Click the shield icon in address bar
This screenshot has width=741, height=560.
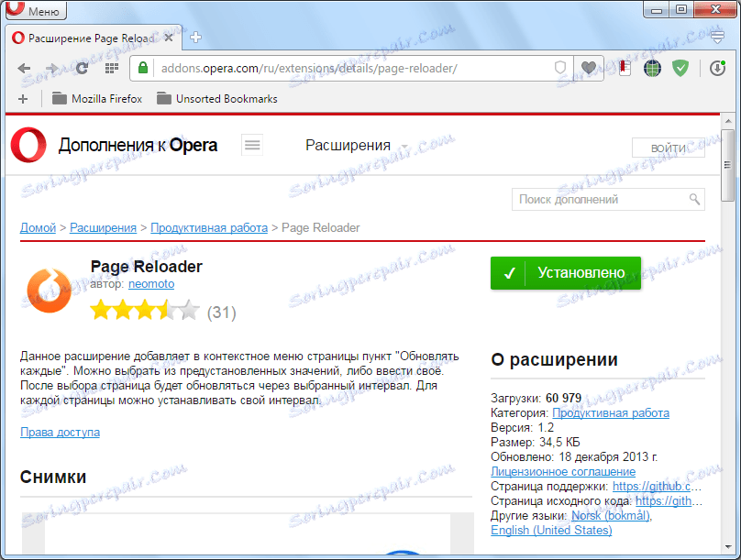click(x=560, y=68)
